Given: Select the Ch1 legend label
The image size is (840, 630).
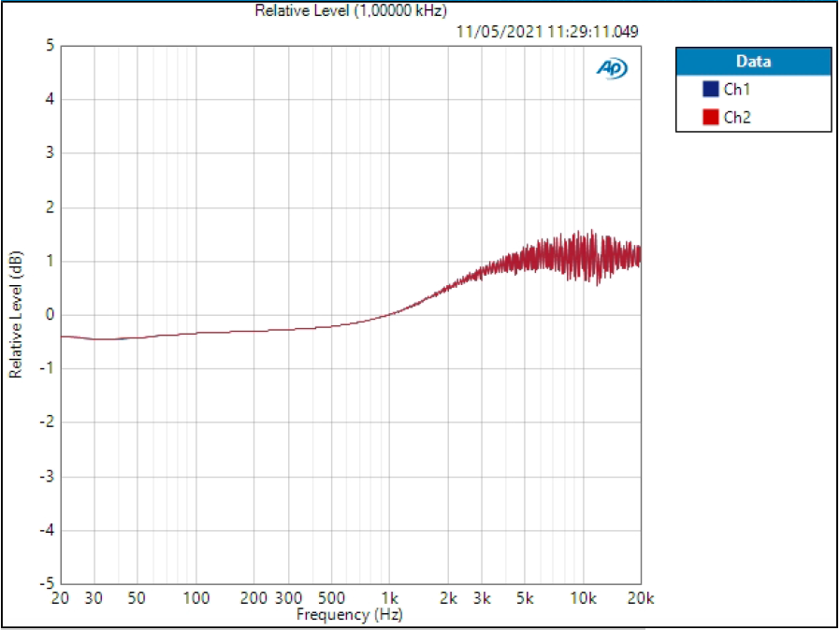Looking at the screenshot, I should [736, 89].
